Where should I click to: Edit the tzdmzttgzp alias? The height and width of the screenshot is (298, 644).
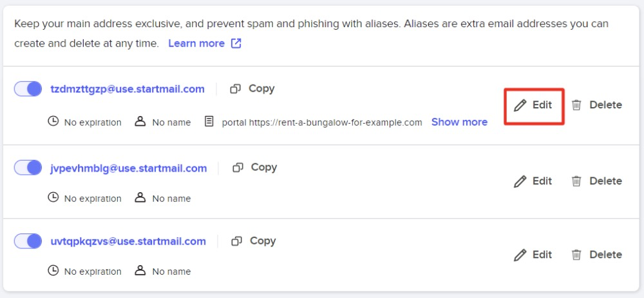533,105
